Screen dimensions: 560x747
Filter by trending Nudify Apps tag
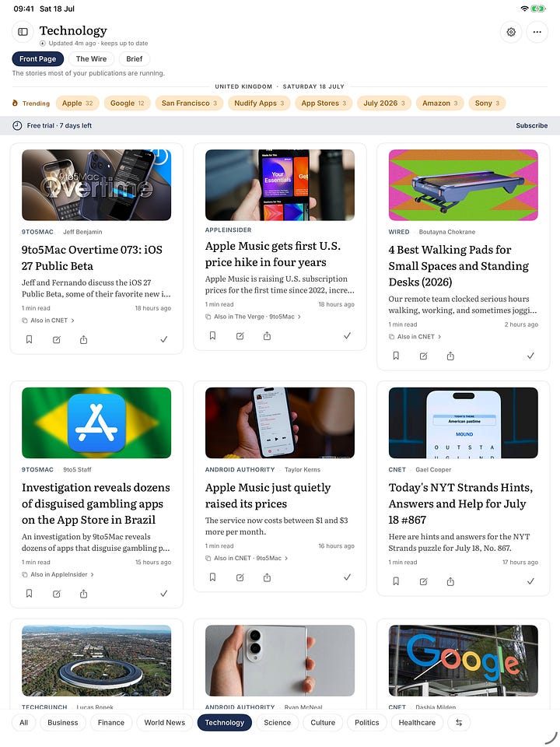pyautogui.click(x=259, y=103)
